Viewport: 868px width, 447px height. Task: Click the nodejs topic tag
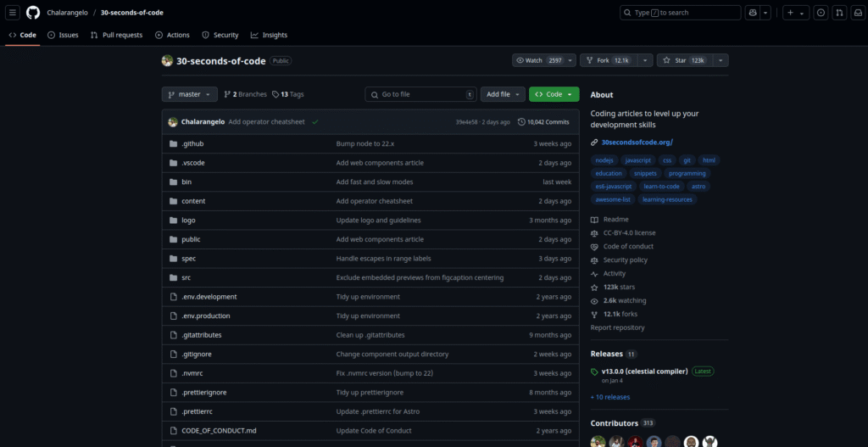pyautogui.click(x=604, y=160)
